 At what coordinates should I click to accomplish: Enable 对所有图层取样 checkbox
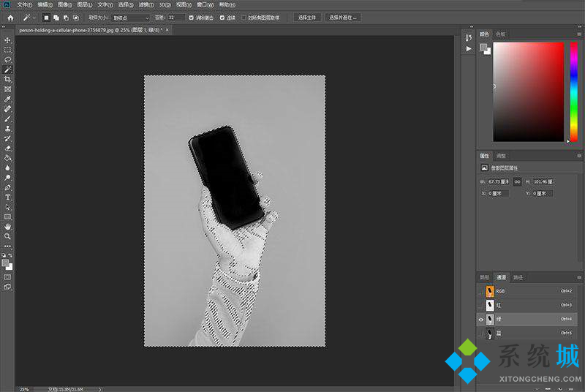pyautogui.click(x=244, y=17)
